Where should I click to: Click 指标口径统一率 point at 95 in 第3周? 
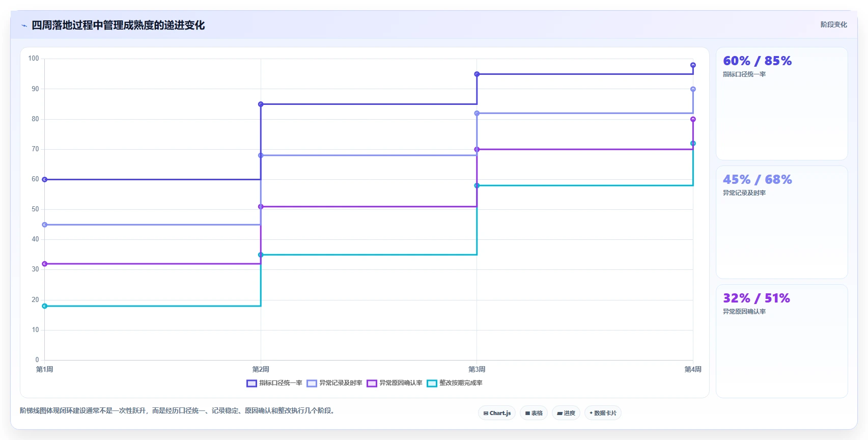pyautogui.click(x=477, y=74)
